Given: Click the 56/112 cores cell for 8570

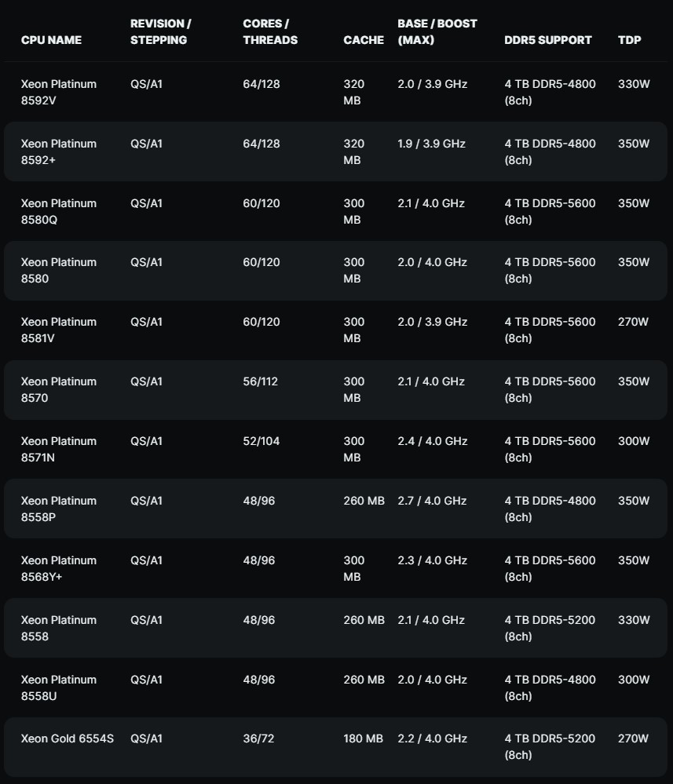Looking at the screenshot, I should (260, 381).
